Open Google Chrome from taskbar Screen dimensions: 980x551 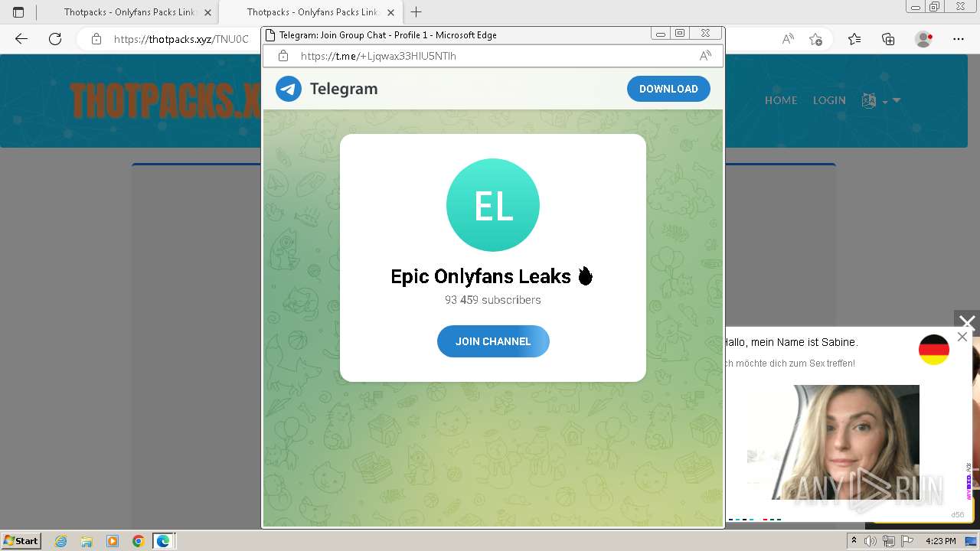click(x=138, y=541)
